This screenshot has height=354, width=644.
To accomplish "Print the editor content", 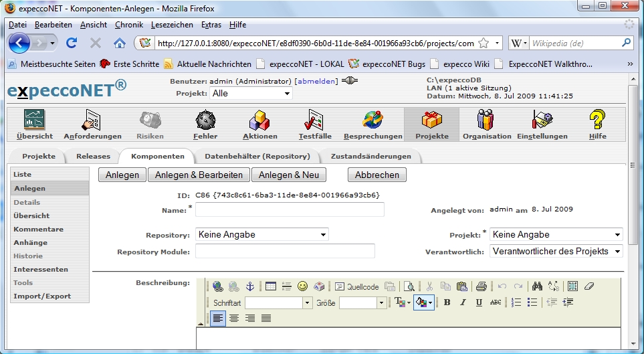I will [481, 286].
